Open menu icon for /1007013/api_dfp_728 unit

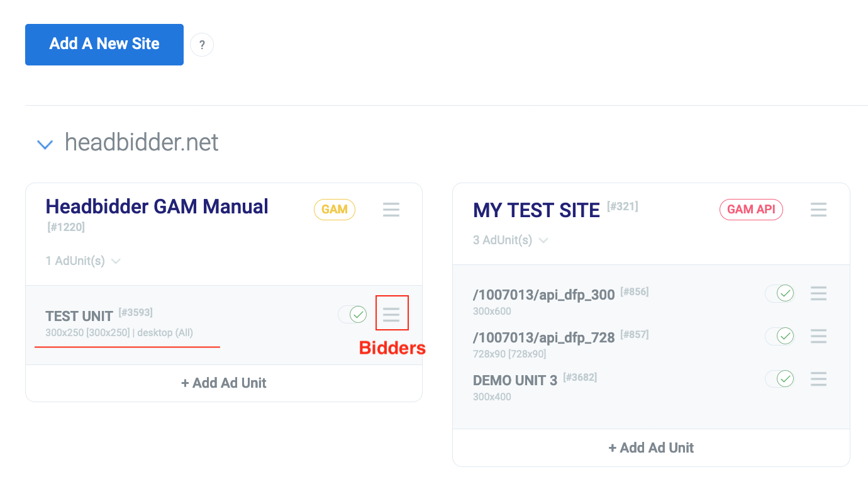click(818, 336)
